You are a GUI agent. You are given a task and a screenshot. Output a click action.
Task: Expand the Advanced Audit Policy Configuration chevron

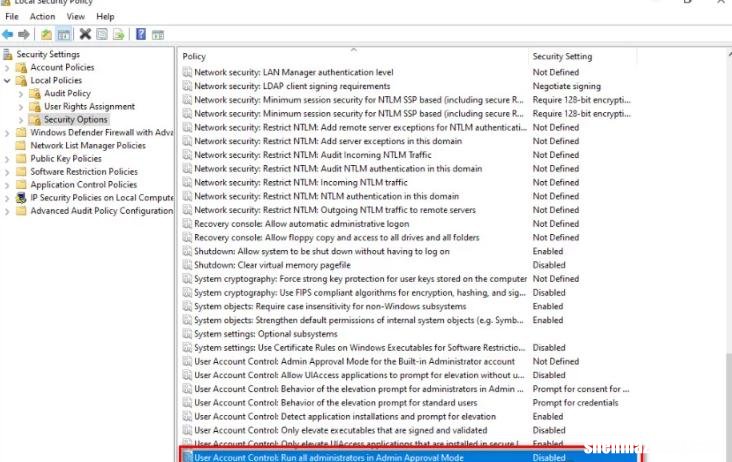[7, 211]
